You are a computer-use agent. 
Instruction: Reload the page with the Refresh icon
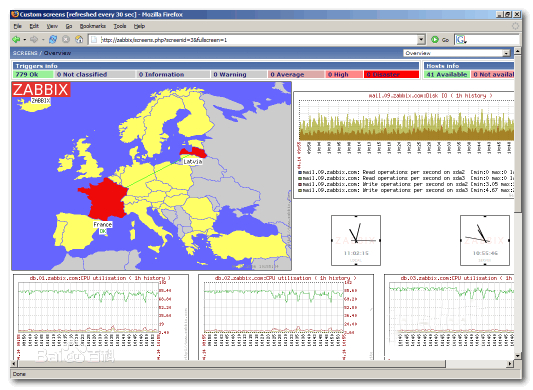(53, 39)
